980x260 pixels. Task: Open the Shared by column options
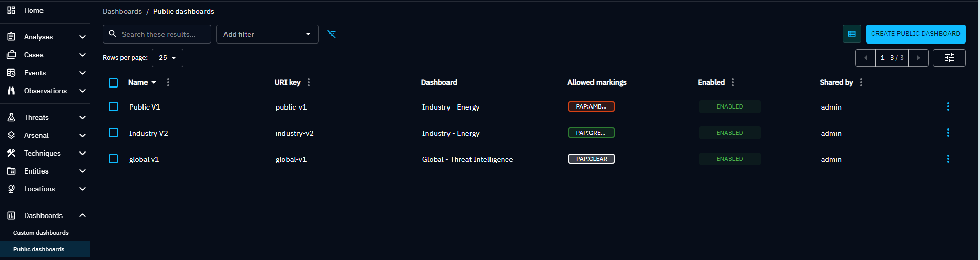861,82
